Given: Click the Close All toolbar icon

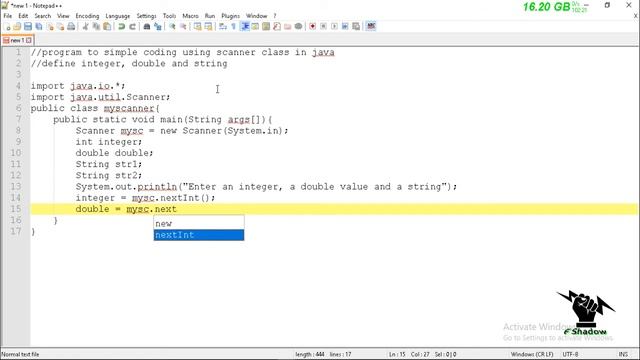Looking at the screenshot, I should click(60, 27).
